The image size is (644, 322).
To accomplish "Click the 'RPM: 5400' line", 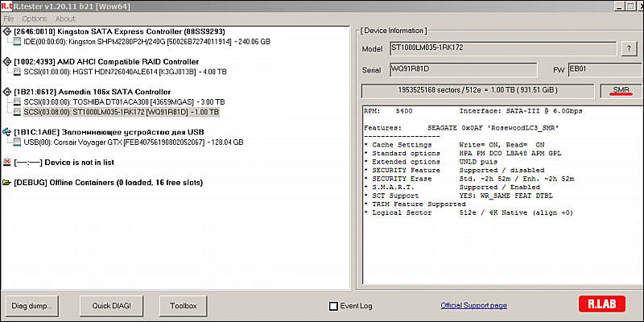I will pos(388,111).
